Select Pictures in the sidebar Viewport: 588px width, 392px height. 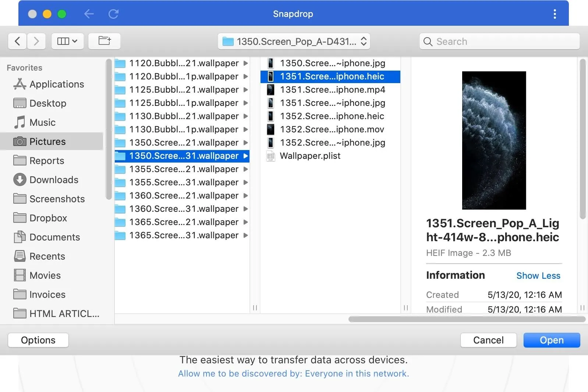(52, 142)
